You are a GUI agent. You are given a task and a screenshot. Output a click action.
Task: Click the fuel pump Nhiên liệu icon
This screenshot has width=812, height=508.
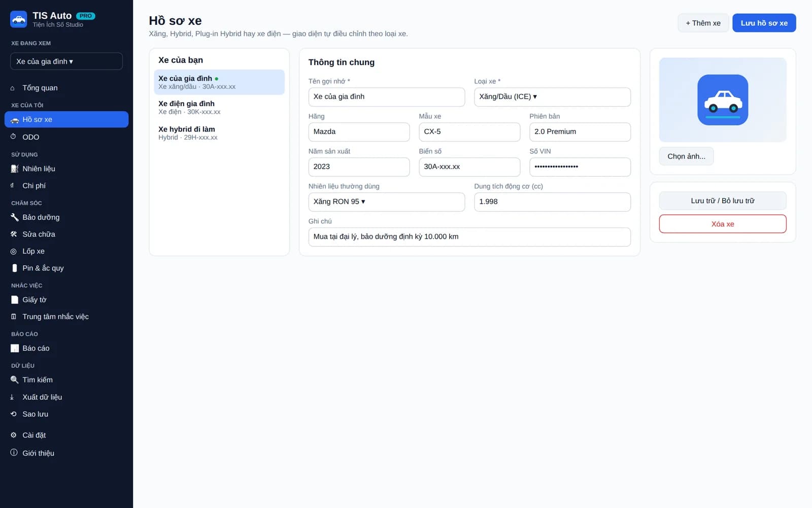[14, 169]
